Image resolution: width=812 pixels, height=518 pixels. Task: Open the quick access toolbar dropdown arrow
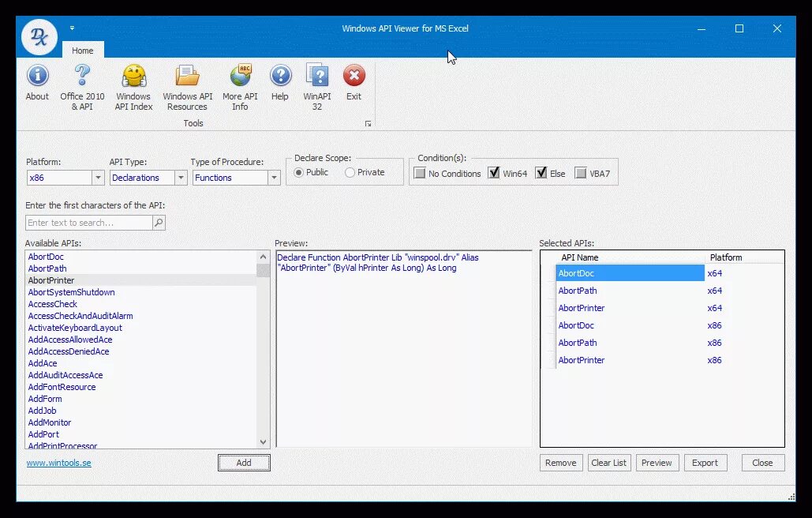click(72, 28)
